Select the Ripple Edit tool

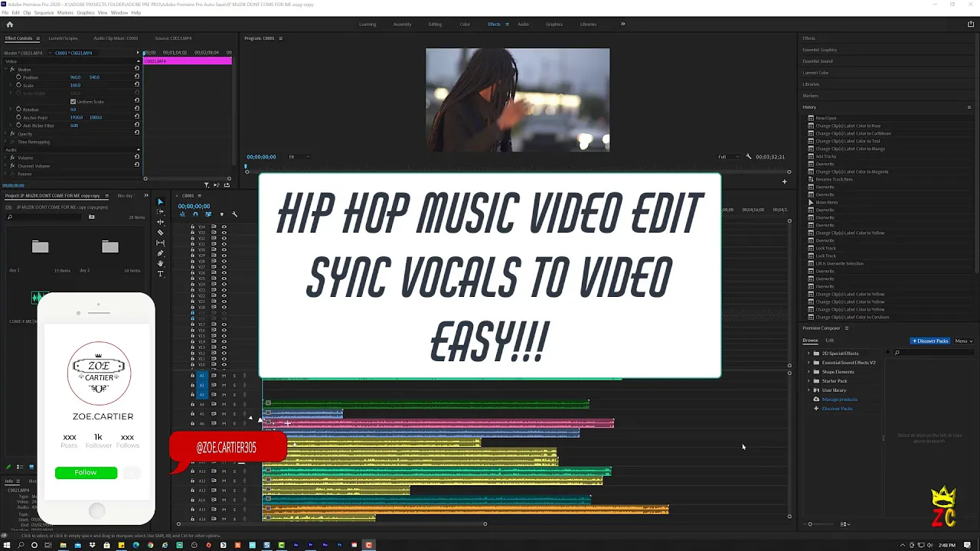click(x=160, y=222)
